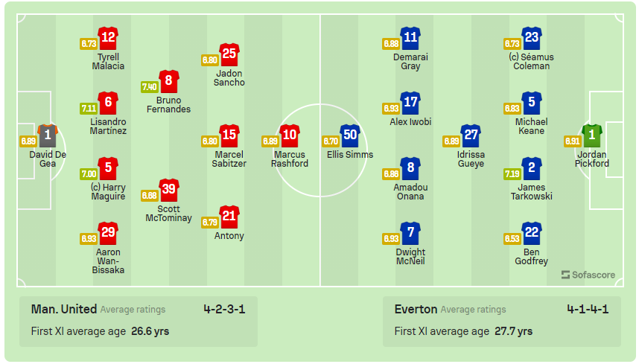Click Ben Godfrey's 6.53 rating badge
Viewport: 639px width, 364px height.
(512, 238)
